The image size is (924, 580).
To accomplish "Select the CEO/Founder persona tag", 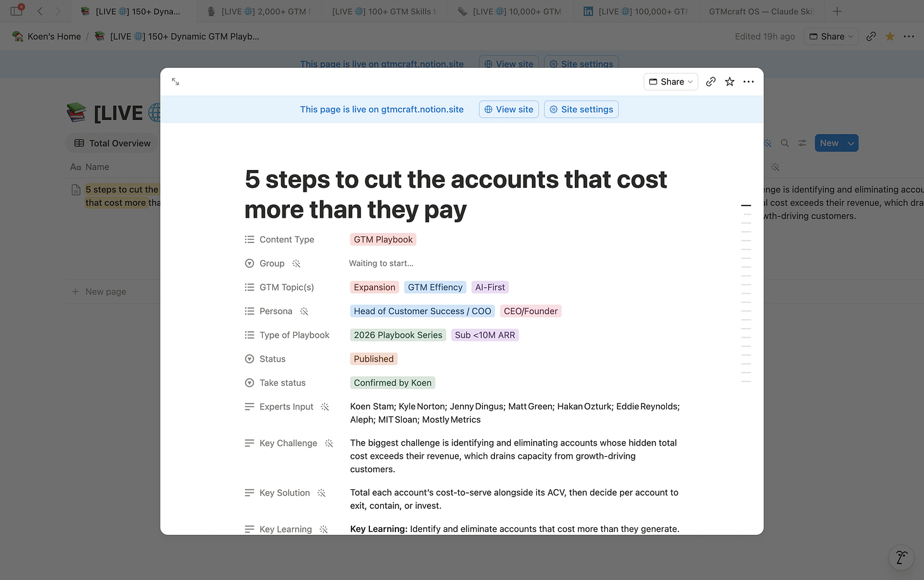I will 531,311.
